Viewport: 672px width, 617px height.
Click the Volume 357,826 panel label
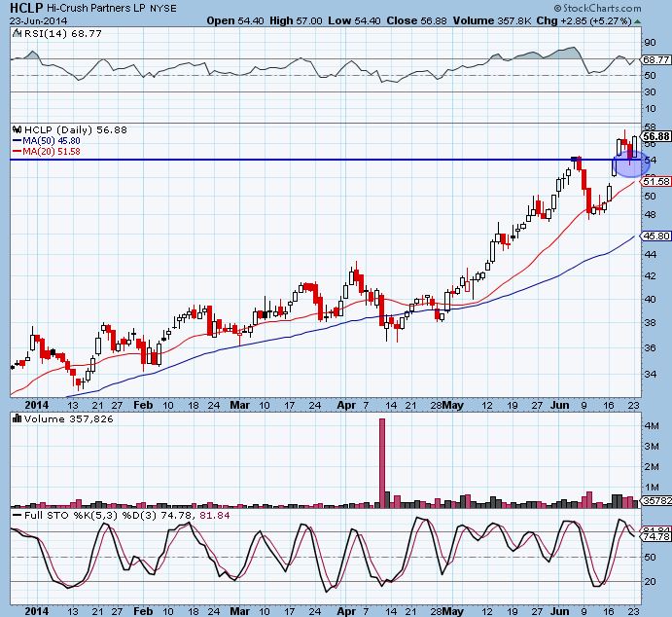pos(69,418)
